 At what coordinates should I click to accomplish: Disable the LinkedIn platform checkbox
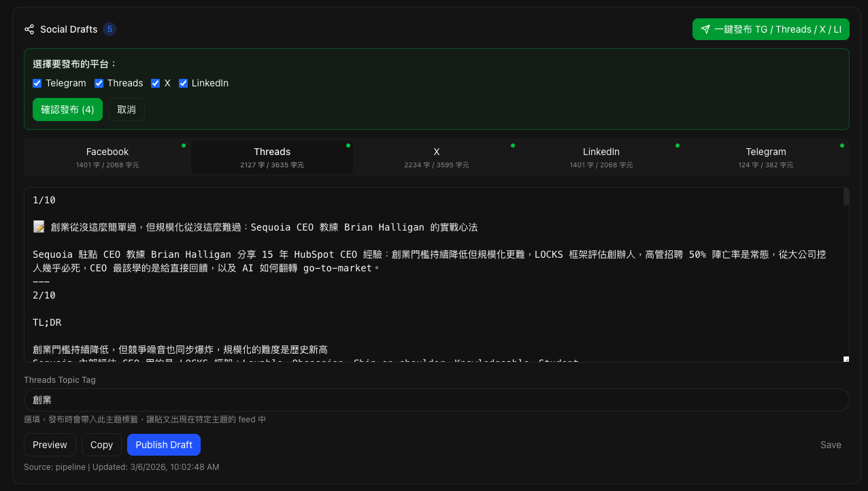click(x=183, y=83)
